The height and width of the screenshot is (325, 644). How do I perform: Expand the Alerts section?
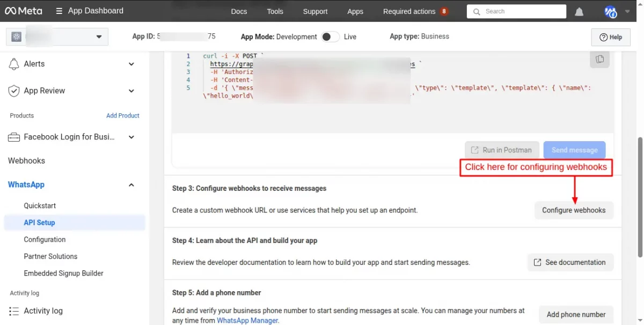coord(131,64)
